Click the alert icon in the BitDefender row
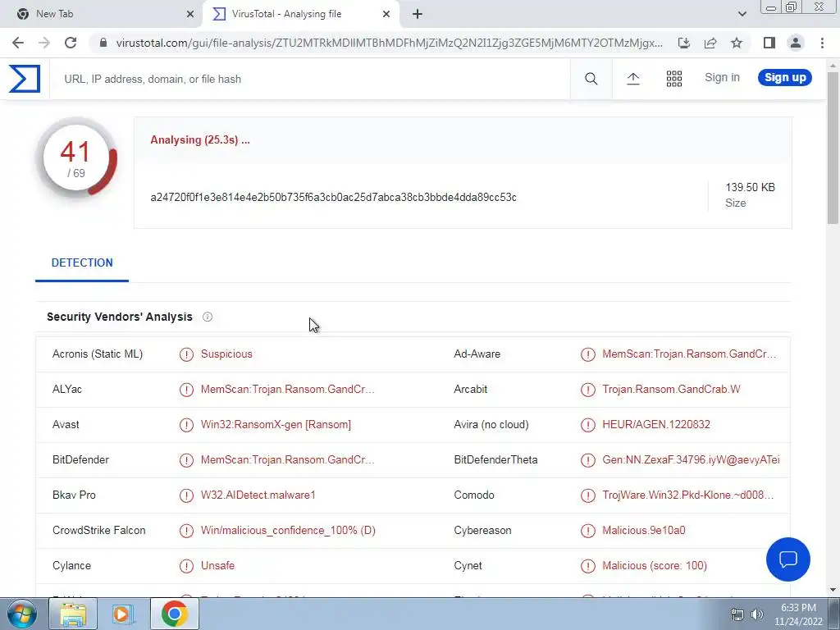Screen dimensions: 840x630 pos(186,460)
